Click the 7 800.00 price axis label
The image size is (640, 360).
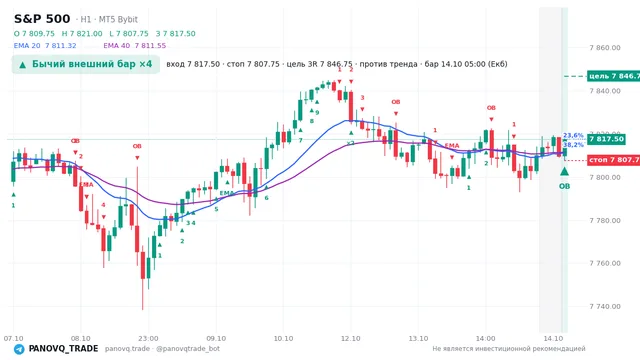point(605,178)
